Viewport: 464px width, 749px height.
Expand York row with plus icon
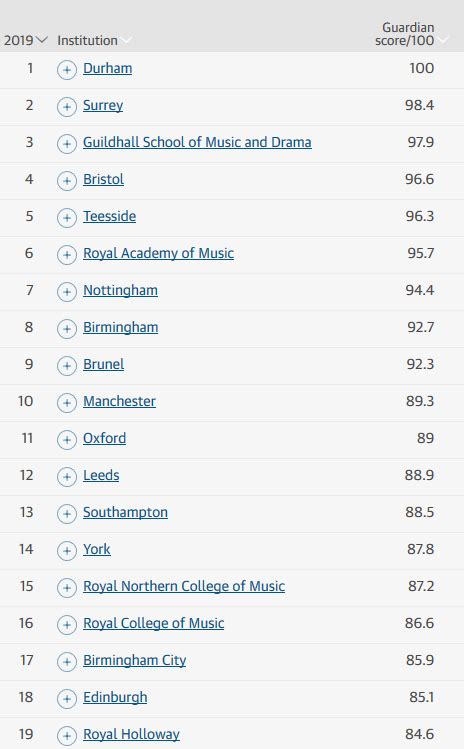67,551
